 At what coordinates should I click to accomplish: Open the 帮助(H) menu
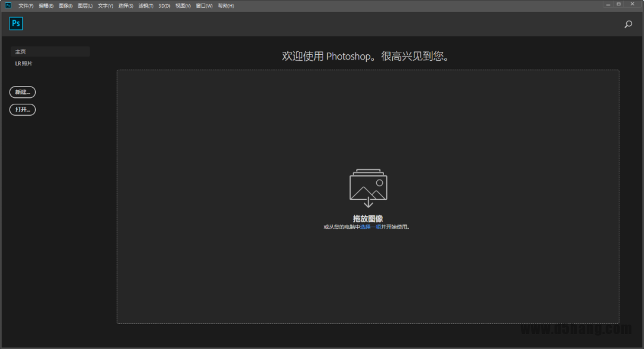pos(226,6)
